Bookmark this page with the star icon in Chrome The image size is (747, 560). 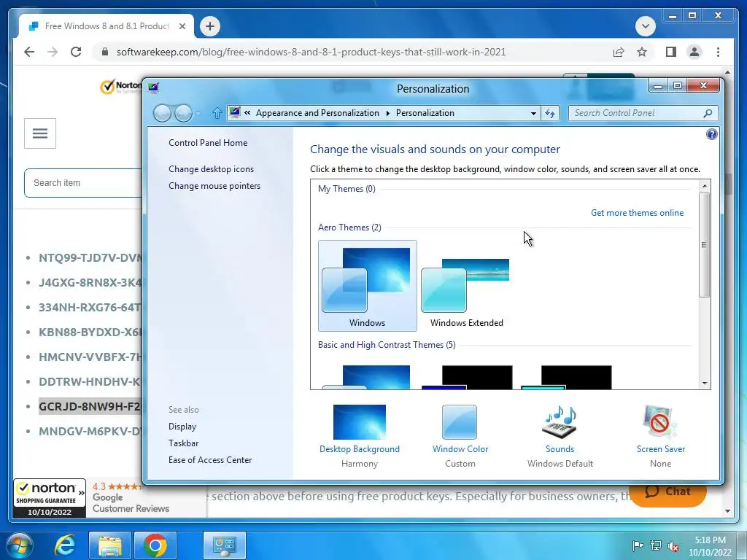(642, 52)
